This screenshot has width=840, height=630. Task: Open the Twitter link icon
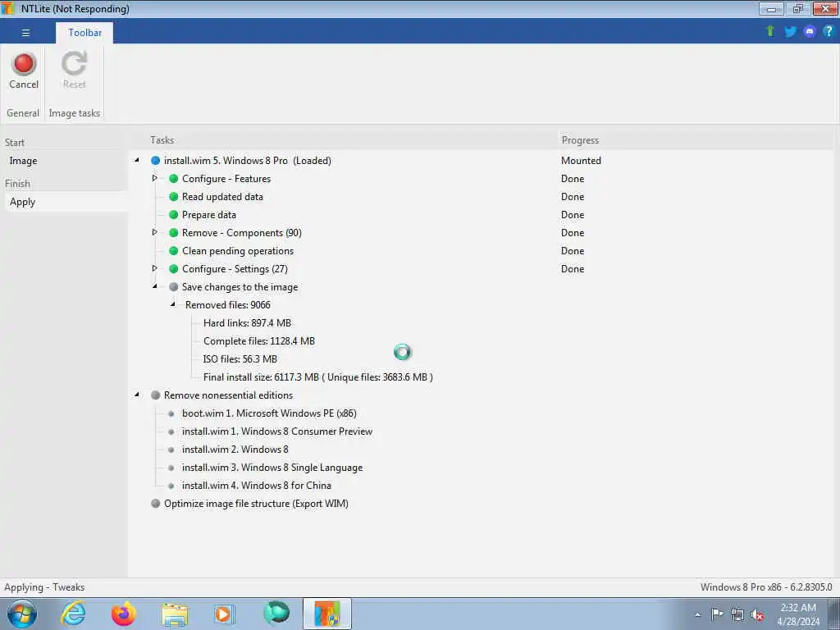coord(790,32)
